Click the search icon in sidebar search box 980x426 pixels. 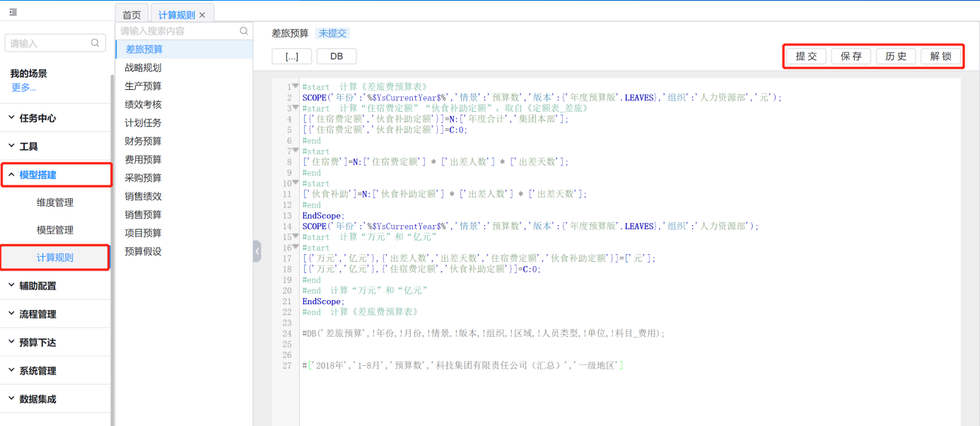95,43
